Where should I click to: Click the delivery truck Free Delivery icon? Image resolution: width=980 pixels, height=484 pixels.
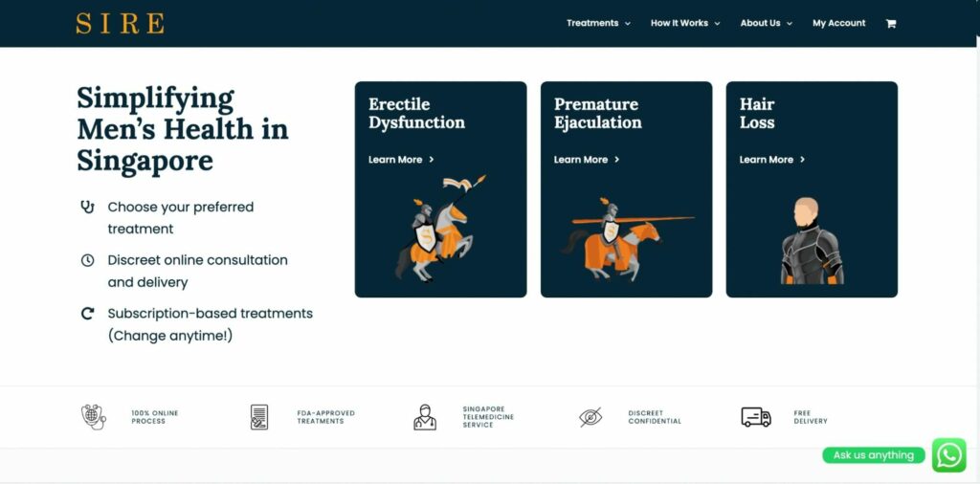756,417
